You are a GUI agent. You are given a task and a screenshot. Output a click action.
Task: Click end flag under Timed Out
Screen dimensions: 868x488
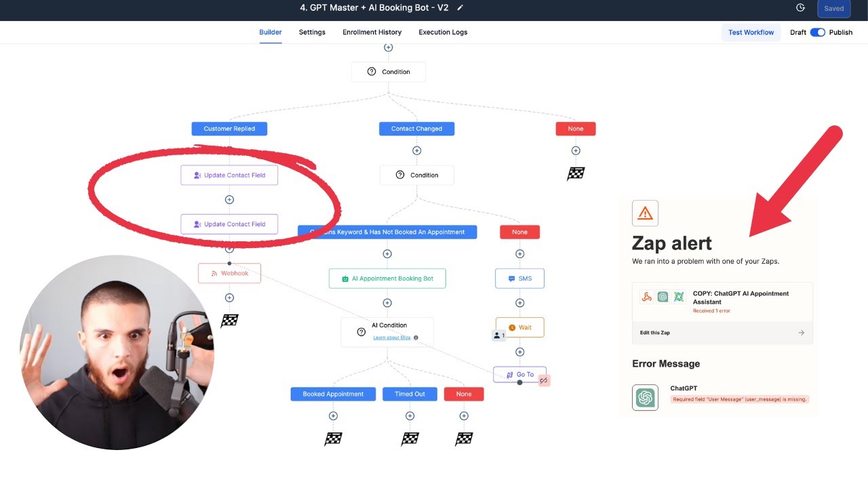[410, 439]
